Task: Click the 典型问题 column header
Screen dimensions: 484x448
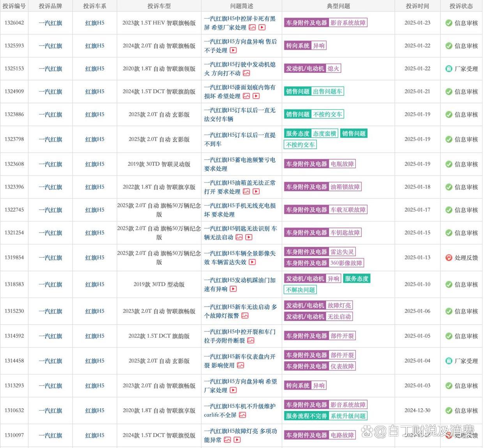Action: [338, 6]
